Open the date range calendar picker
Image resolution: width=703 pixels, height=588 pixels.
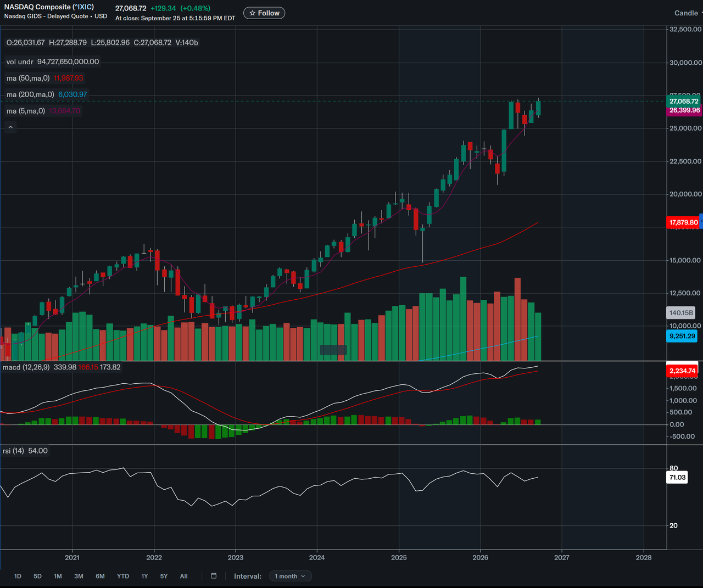point(214,576)
